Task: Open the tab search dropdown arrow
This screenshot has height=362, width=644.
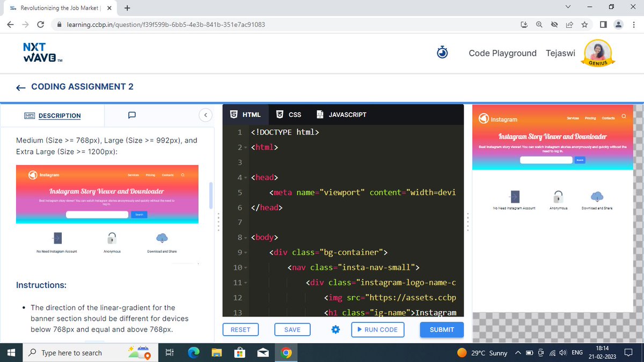Action: point(568,7)
